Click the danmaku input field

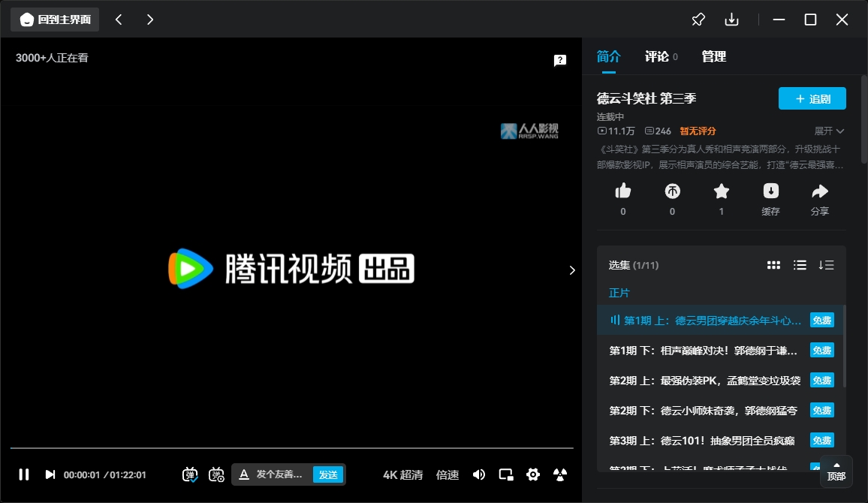point(279,474)
